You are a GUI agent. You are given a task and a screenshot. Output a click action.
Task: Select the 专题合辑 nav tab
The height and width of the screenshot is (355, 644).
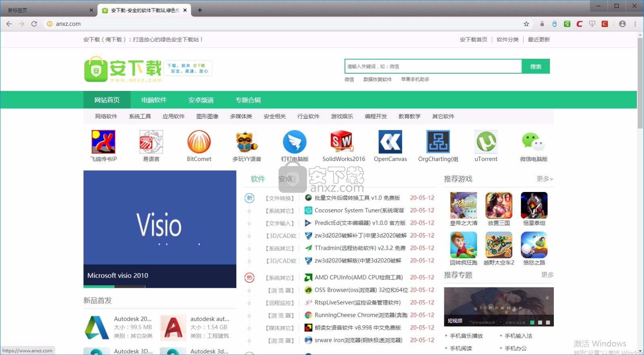[248, 100]
